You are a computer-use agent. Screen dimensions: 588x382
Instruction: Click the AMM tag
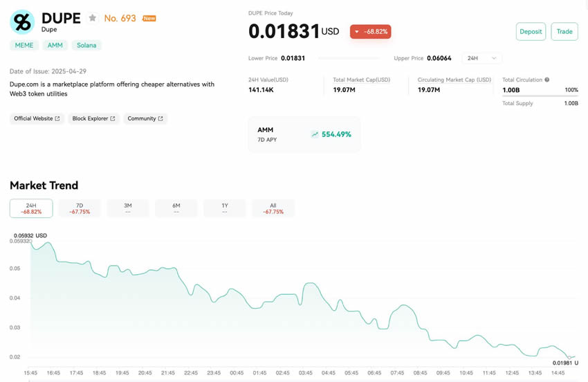pos(55,45)
